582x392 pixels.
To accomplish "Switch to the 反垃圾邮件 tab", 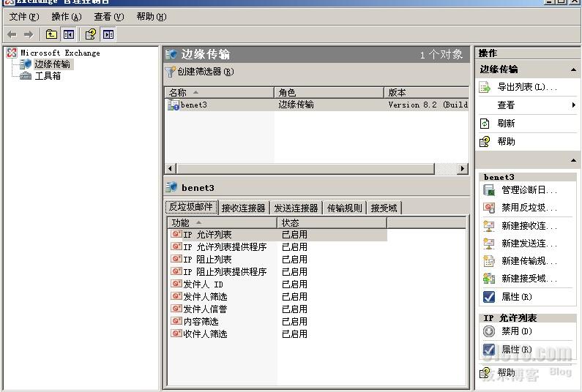I will (191, 207).
